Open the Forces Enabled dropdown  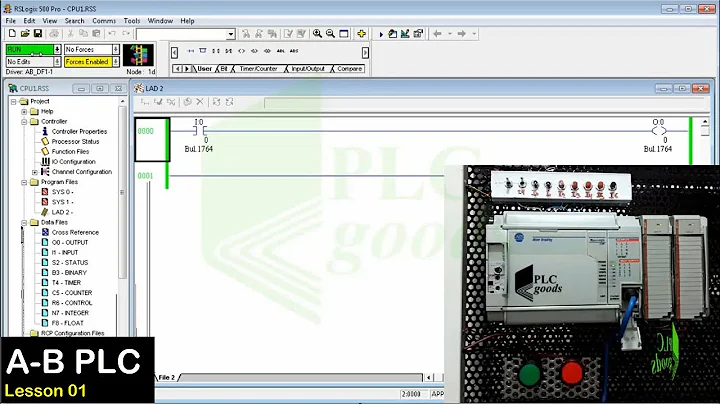pyautogui.click(x=116, y=62)
